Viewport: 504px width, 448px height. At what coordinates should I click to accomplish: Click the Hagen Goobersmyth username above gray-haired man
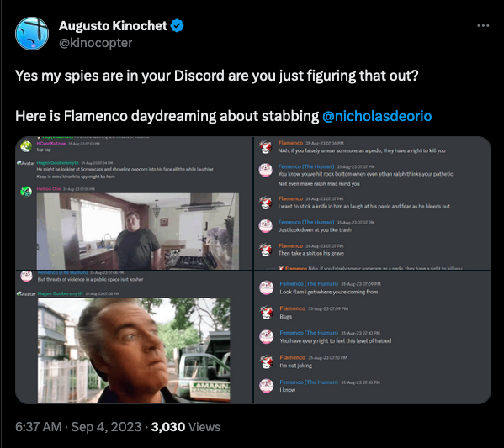point(60,293)
